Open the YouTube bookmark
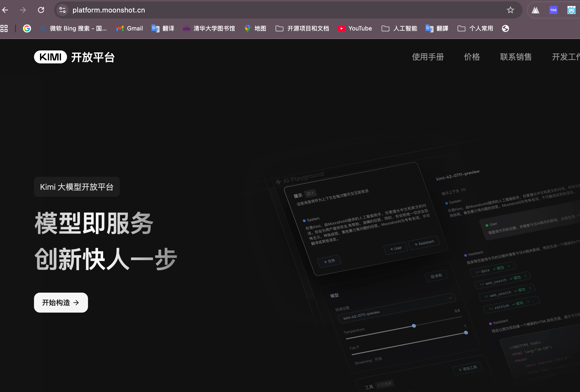Screen dimensions: 580x392 [x=354, y=28]
